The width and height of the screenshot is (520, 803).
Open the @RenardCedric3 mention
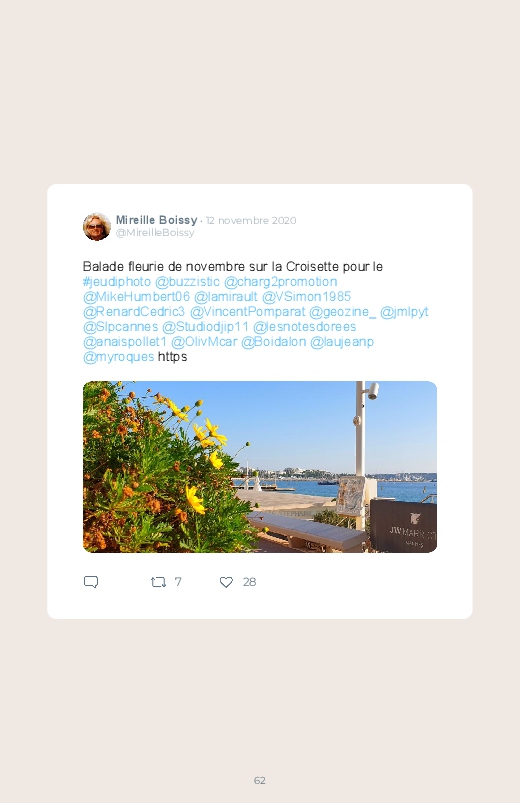tap(134, 311)
